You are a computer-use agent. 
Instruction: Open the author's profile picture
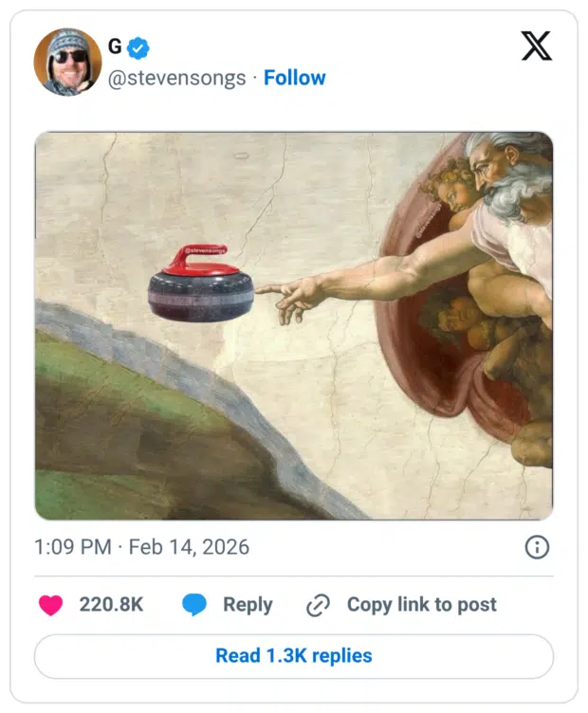tap(67, 62)
